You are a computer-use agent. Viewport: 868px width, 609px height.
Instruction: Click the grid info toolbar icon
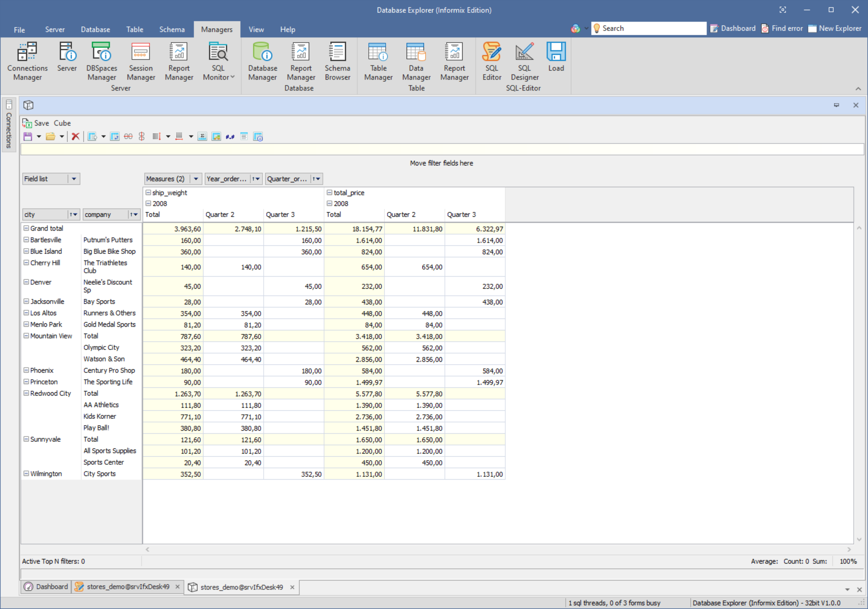pos(258,137)
